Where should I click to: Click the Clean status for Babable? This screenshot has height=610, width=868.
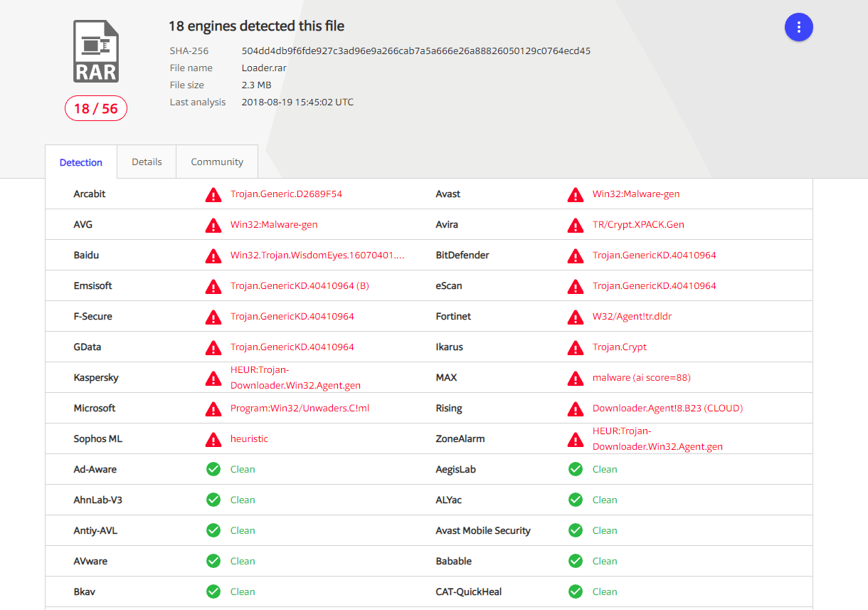pos(605,561)
